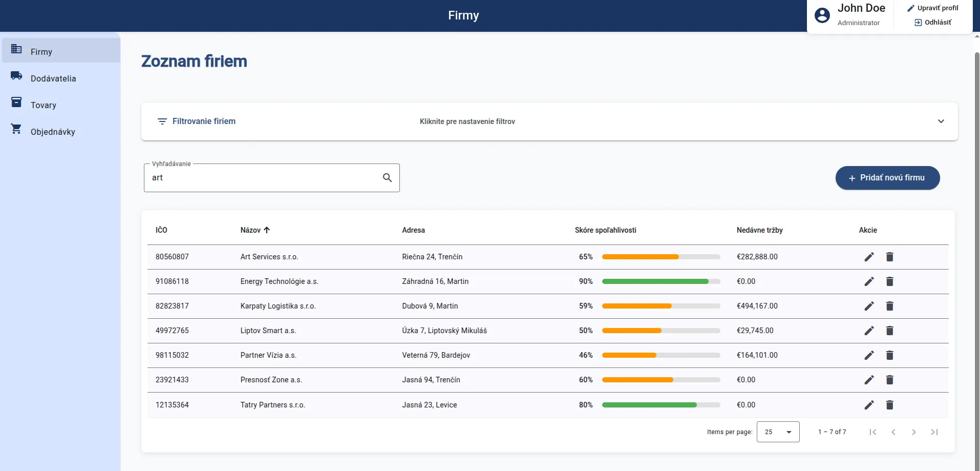Open the Items per page dropdown
This screenshot has width=980, height=471.
tap(777, 432)
